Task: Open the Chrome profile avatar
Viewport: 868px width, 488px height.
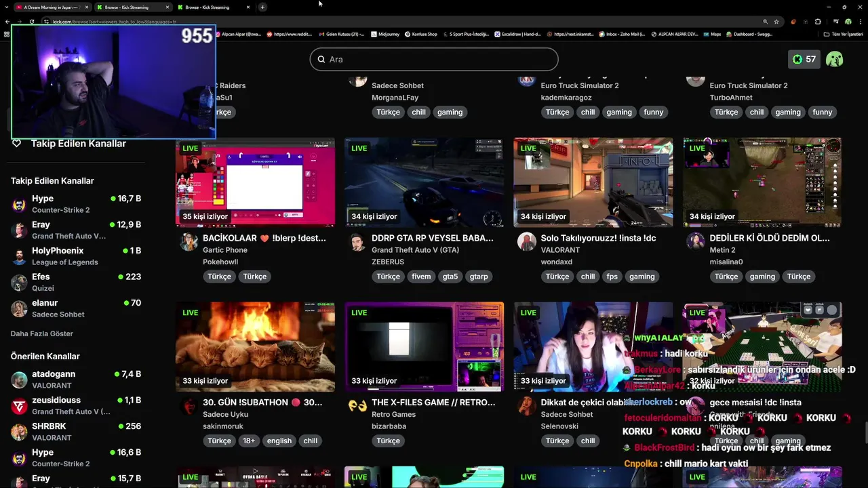Action: [x=848, y=22]
